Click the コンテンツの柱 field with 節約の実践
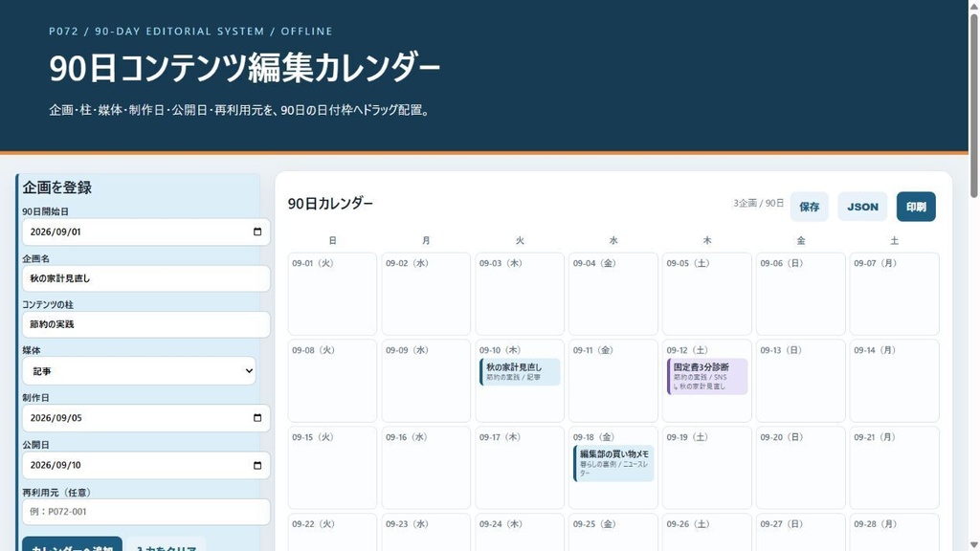The height and width of the screenshot is (551, 980). click(x=146, y=325)
